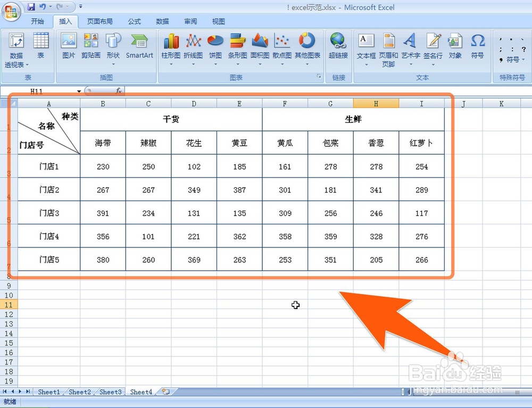Viewport: 532px width, 408px height.
Task: Select the cell with value 117
Action: click(421, 213)
